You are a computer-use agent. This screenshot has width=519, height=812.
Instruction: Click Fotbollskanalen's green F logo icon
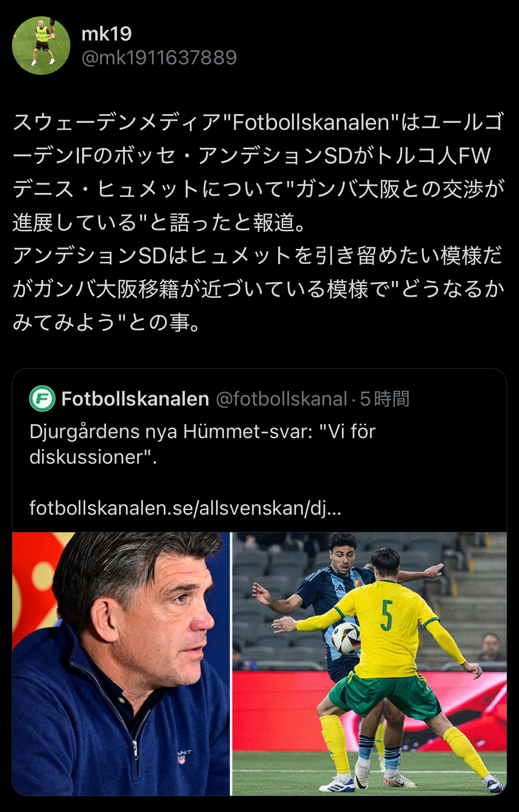[x=42, y=399]
